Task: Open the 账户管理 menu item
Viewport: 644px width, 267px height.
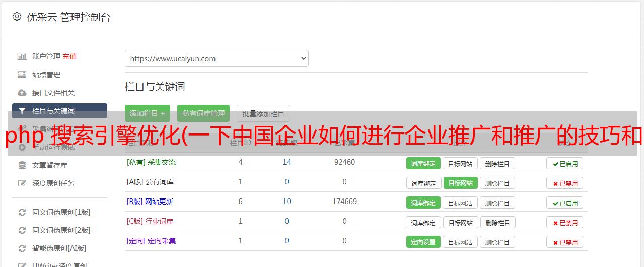Action: [x=46, y=56]
